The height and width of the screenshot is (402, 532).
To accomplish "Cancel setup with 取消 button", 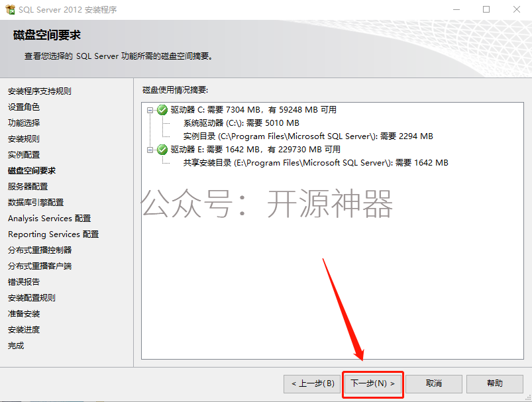I will click(x=433, y=383).
